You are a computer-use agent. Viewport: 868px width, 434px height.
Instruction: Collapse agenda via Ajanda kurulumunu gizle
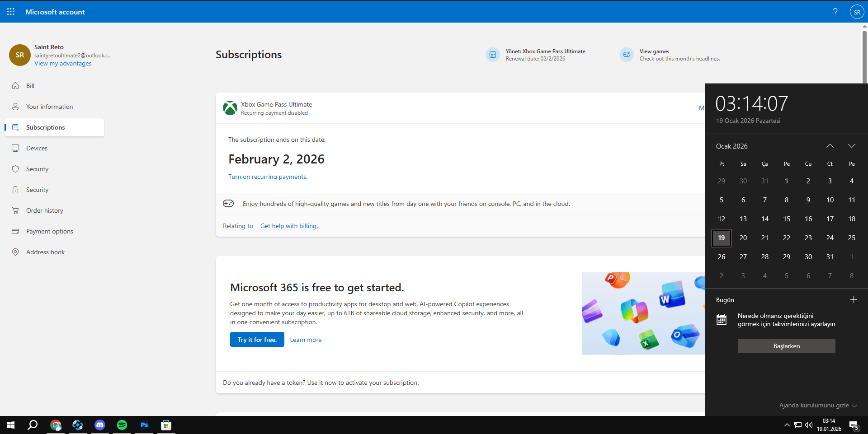818,406
